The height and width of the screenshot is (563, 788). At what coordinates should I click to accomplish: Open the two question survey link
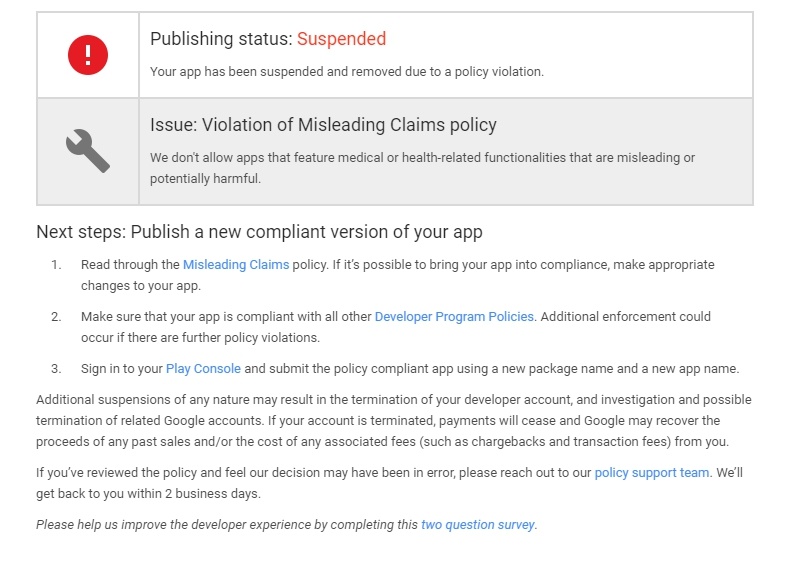478,525
